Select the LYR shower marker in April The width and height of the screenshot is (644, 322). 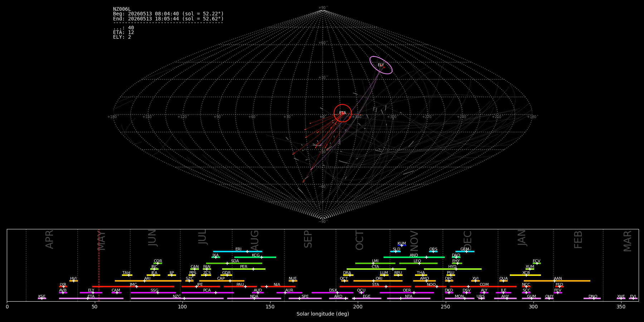63,287
